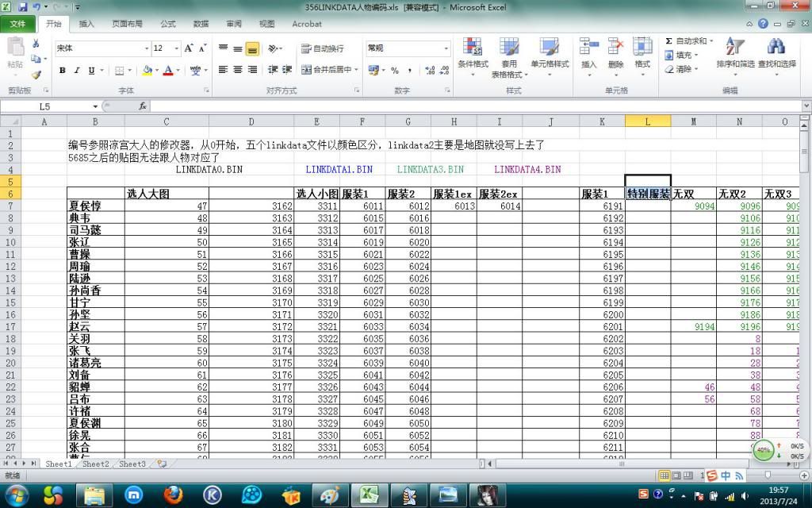The height and width of the screenshot is (508, 812).
Task: Open the font size dropdown showing 12
Action: click(x=176, y=48)
